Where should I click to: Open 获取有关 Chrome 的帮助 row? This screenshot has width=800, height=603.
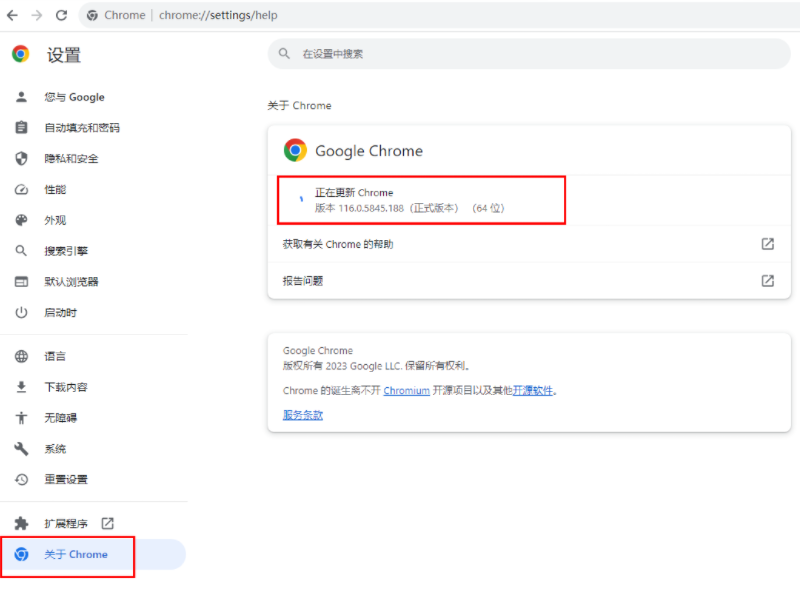pyautogui.click(x=529, y=244)
